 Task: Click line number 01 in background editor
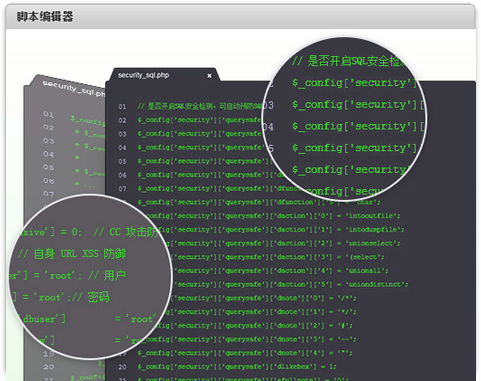point(48,114)
